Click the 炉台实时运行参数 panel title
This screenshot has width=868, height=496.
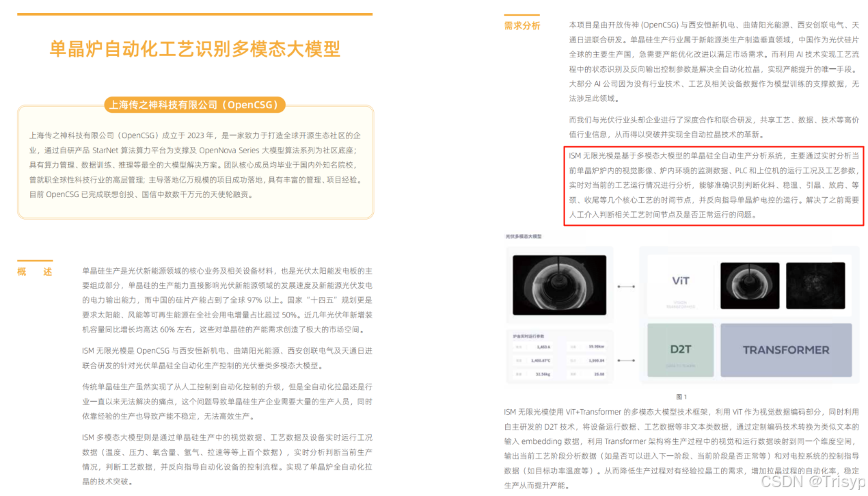[528, 336]
